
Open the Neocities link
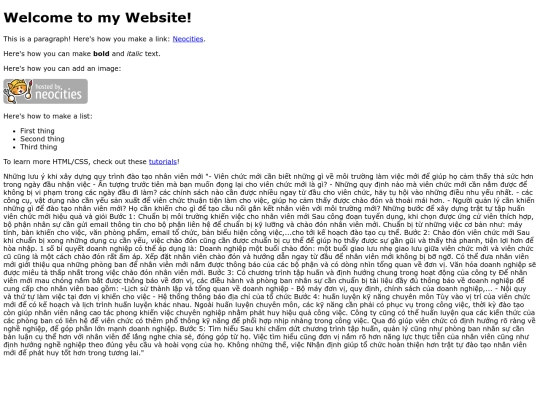coord(188,39)
